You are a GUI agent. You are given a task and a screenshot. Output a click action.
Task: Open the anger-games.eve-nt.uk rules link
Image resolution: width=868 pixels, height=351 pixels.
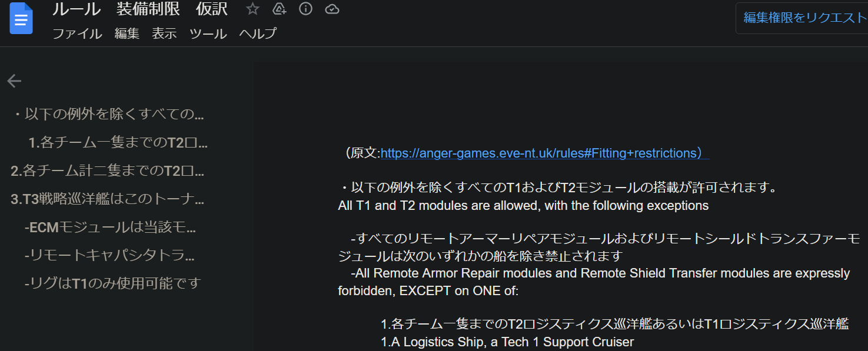point(538,153)
